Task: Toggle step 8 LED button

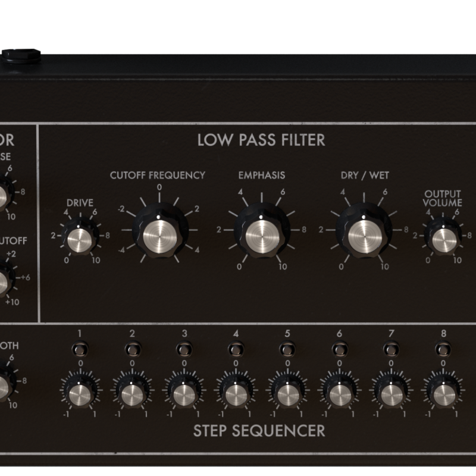Action: (x=443, y=350)
